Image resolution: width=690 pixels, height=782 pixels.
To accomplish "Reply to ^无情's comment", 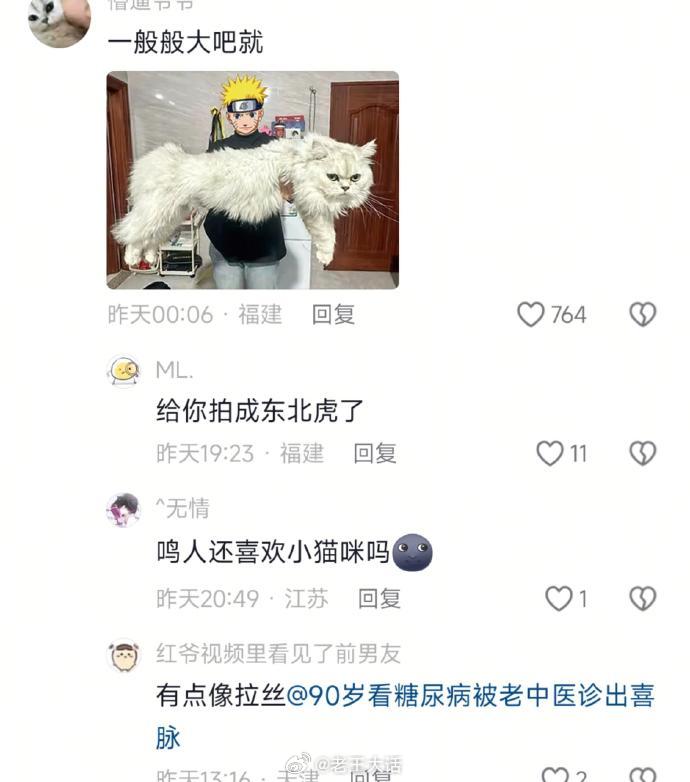I will 379,598.
